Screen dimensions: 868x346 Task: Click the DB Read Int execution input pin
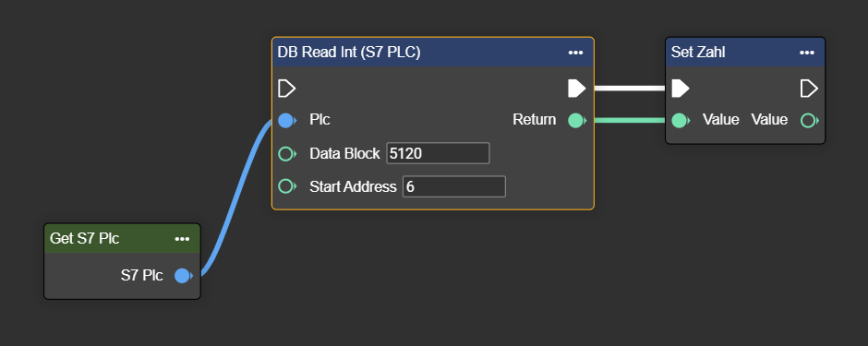pyautogui.click(x=287, y=89)
